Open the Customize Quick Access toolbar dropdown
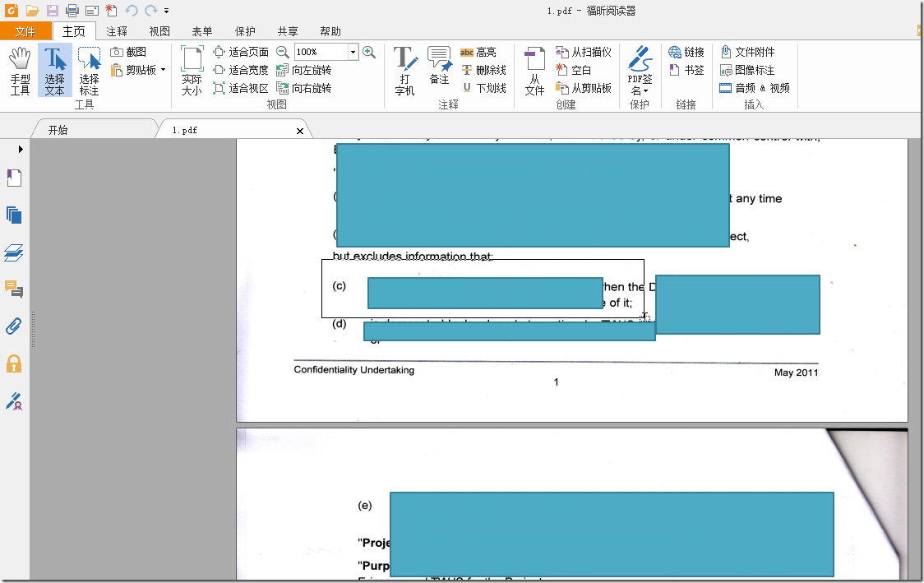The width and height of the screenshot is (924, 583). click(167, 11)
